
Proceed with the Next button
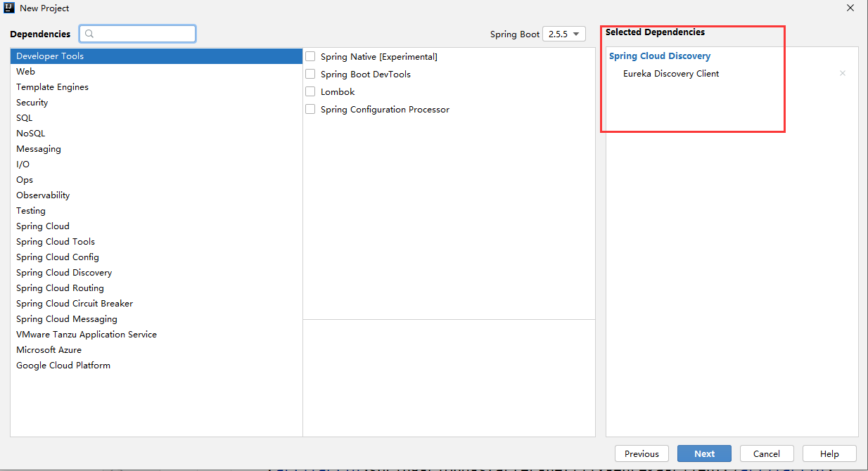point(704,453)
